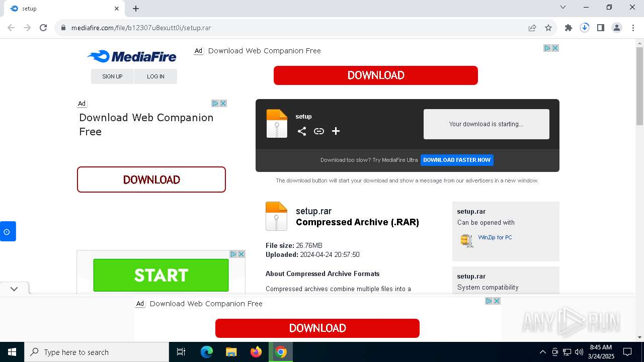Open Windows Start menu
This screenshot has height=362, width=644.
click(12, 352)
